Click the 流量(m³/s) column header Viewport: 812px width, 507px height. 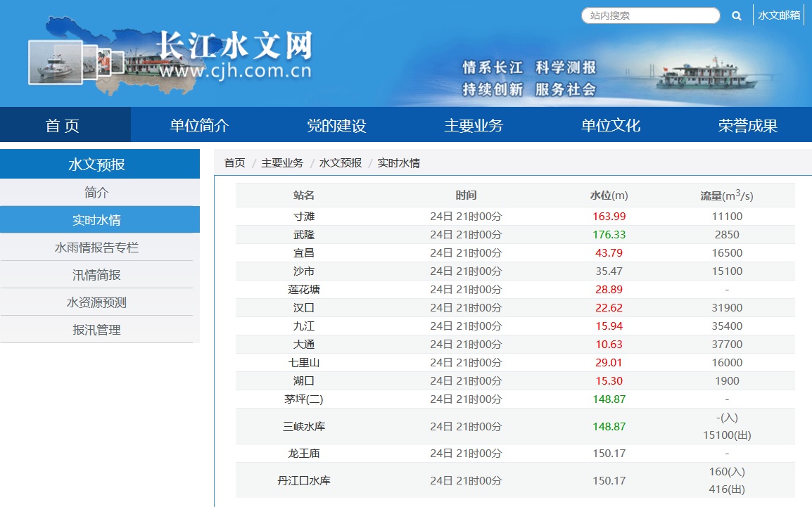[x=727, y=195]
